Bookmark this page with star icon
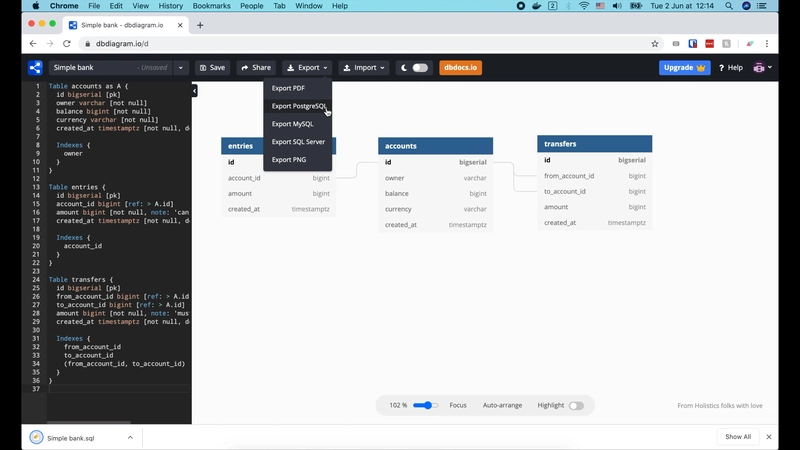The height and width of the screenshot is (450, 800). [655, 44]
